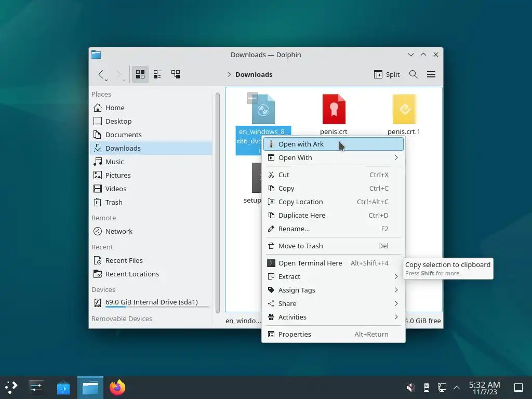Expand the Extract submenu
532x399 pixels.
click(334, 277)
